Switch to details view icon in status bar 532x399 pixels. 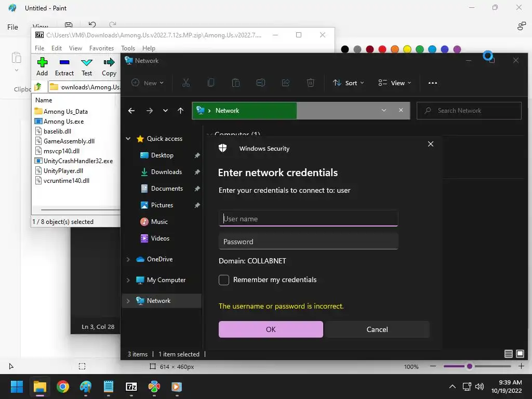pyautogui.click(x=508, y=354)
